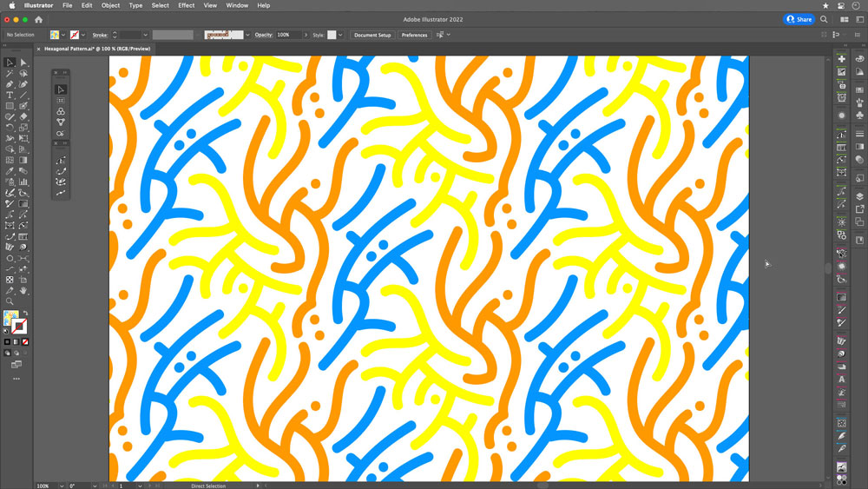Image resolution: width=868 pixels, height=489 pixels.
Task: Toggle the arrange documents icon in title bar
Action: tap(845, 19)
